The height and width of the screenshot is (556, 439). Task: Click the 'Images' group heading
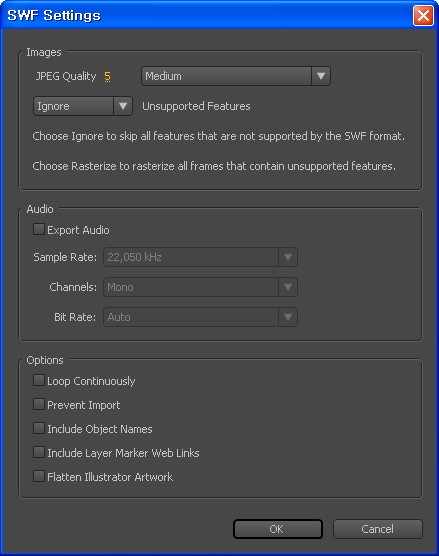click(44, 52)
